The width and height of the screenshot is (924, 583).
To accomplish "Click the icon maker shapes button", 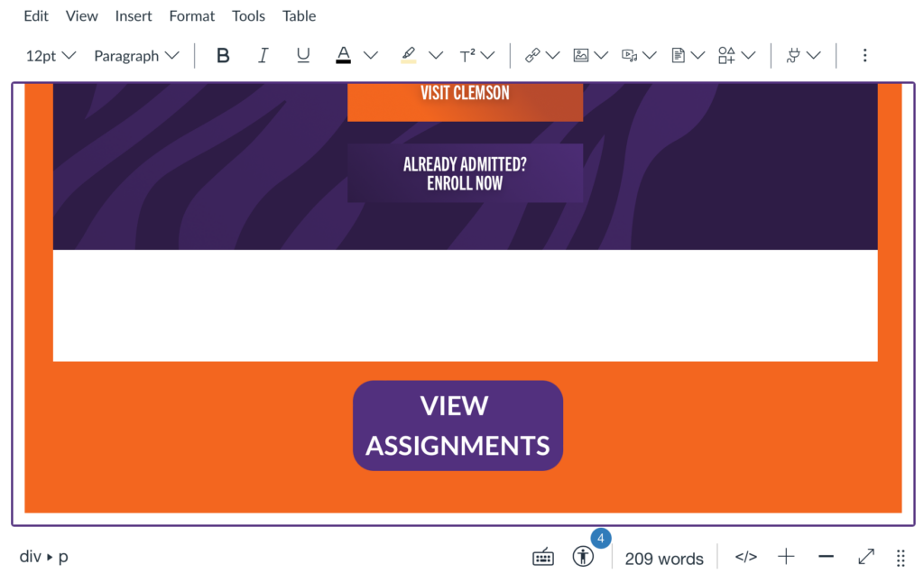I will pos(726,55).
